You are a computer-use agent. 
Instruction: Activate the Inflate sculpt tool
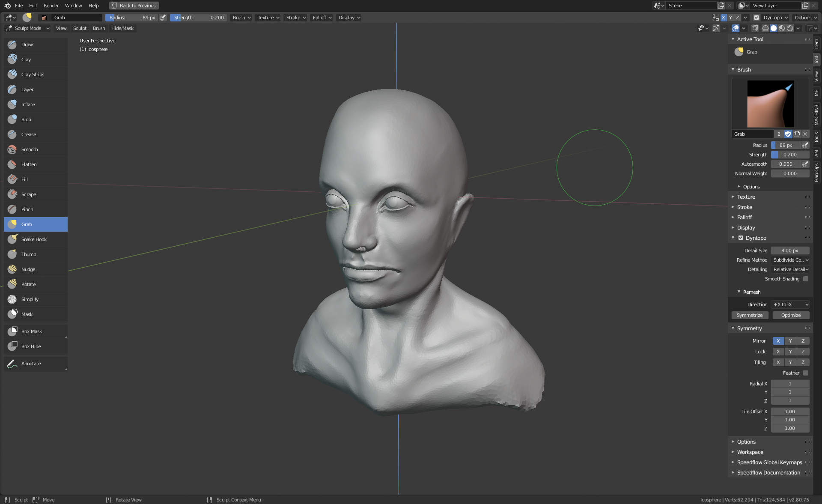(28, 104)
